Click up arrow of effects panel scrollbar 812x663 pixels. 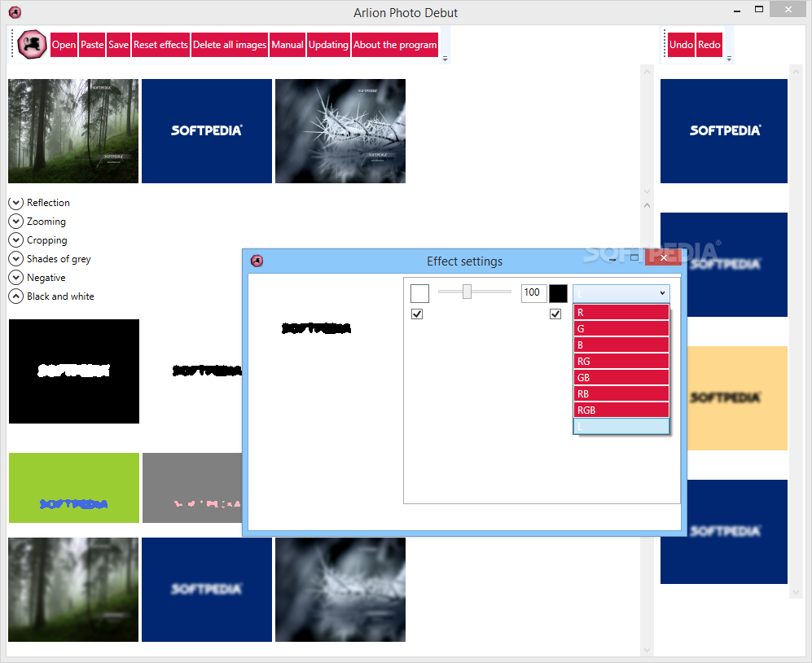[647, 205]
